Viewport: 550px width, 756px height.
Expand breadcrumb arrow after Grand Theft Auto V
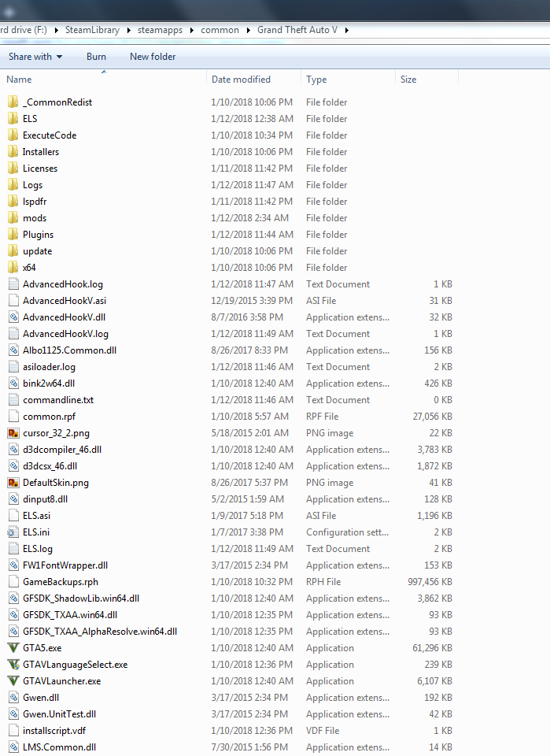pos(346,30)
